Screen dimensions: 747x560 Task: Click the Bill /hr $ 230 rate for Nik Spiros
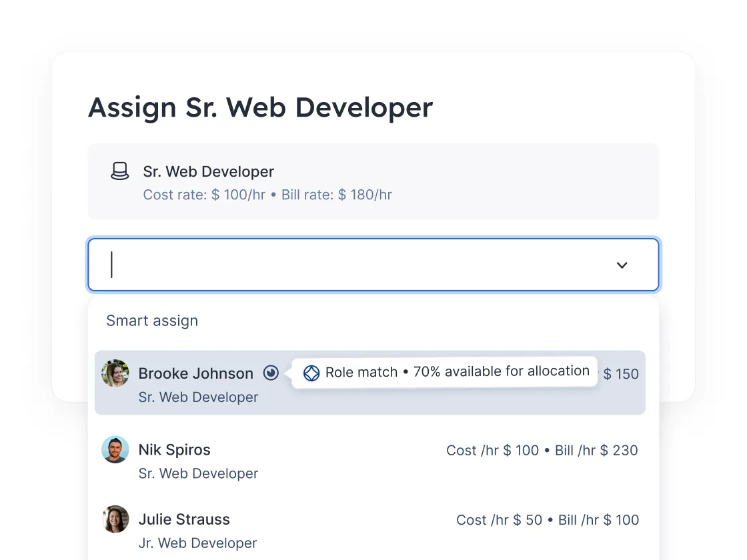click(598, 450)
